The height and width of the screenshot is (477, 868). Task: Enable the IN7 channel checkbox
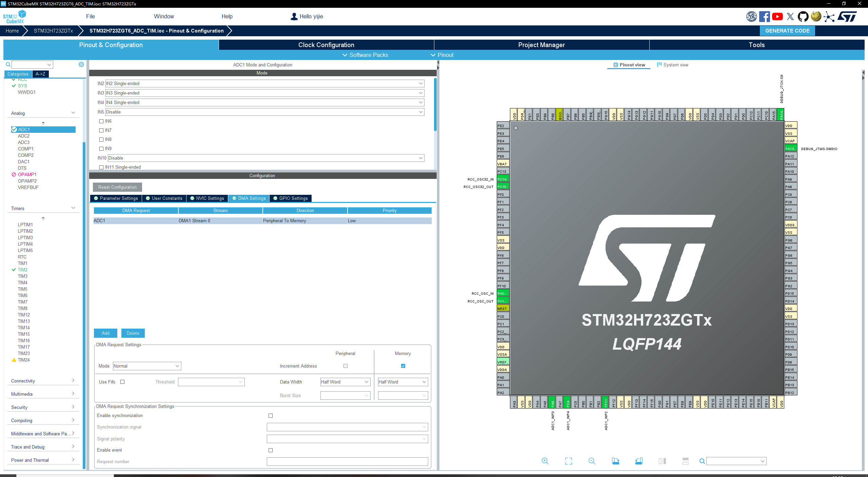click(x=101, y=130)
